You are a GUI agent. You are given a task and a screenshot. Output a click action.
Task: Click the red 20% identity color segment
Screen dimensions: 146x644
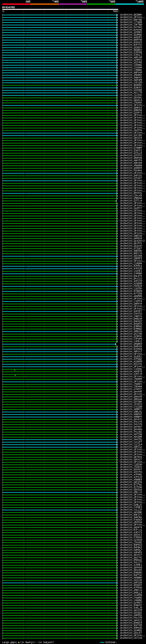[x=16, y=4]
